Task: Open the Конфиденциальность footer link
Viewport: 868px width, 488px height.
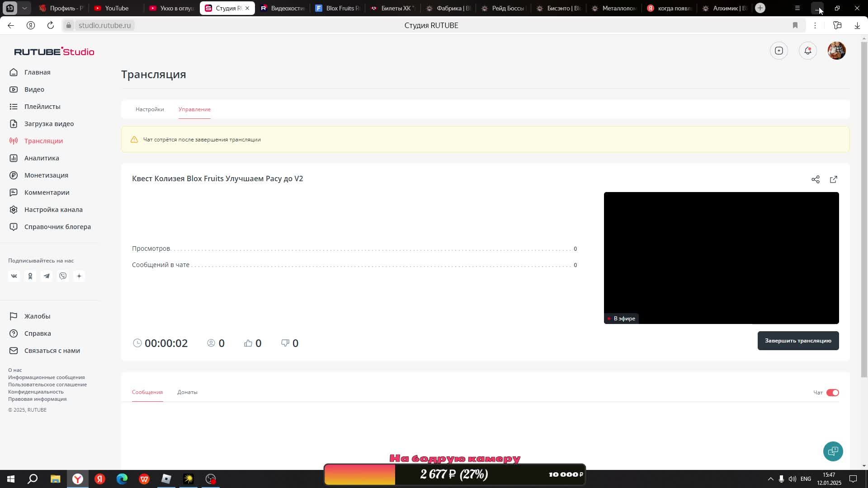Action: pyautogui.click(x=36, y=392)
